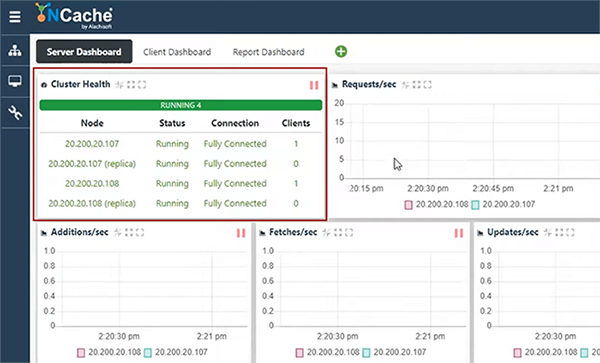Select the Server Dashboard tab
The image size is (600, 363).
coord(84,52)
